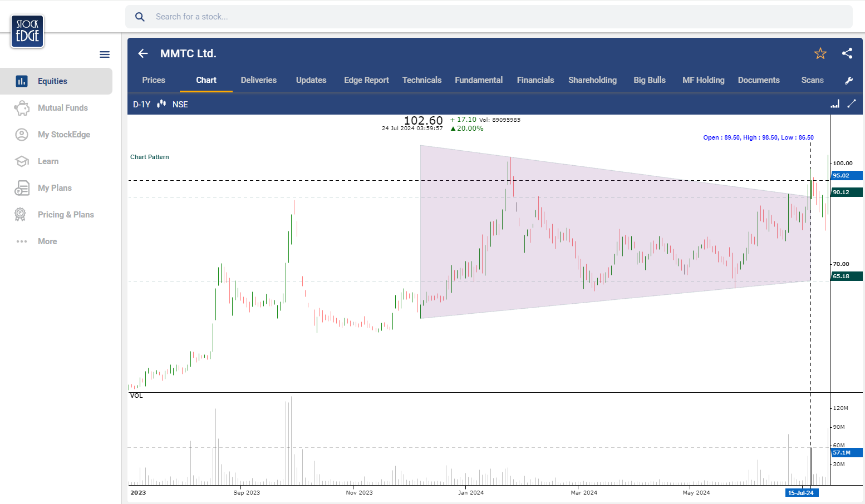Expand the More option in sidebar
865x504 pixels.
[x=47, y=241]
